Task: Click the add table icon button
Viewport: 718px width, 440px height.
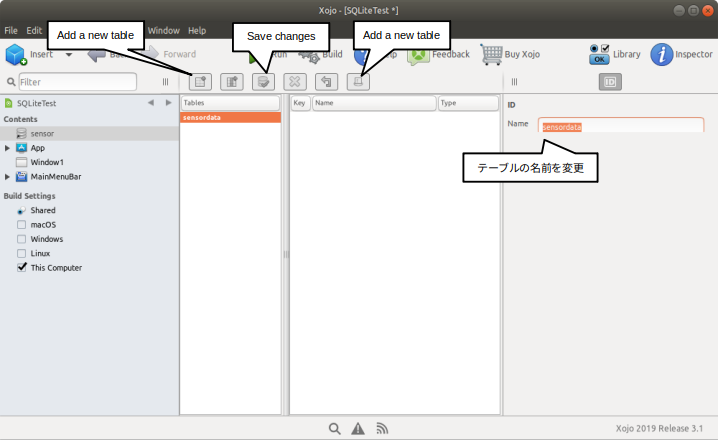Action: 200,82
